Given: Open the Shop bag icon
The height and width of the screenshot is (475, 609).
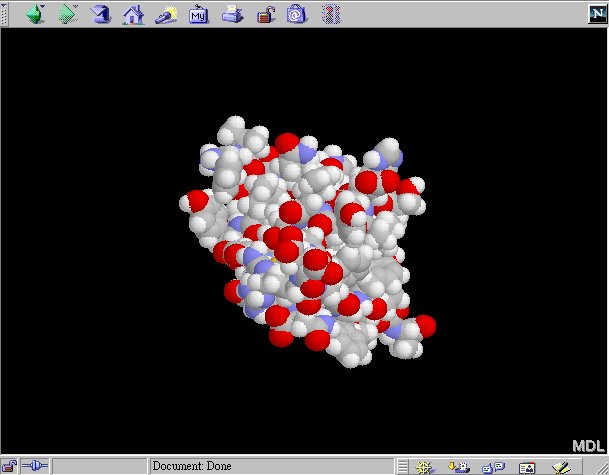Looking at the screenshot, I should tap(296, 14).
